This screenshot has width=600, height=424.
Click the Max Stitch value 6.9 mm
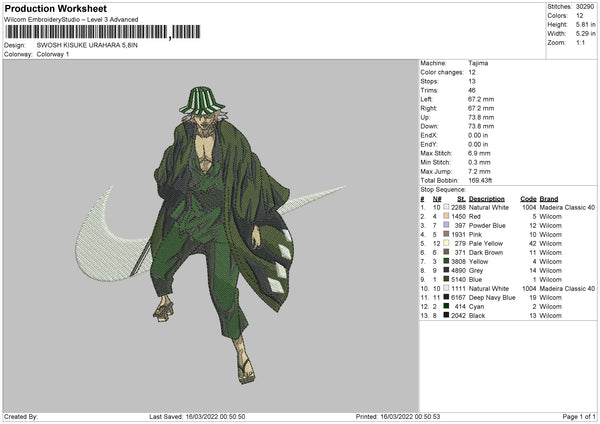point(479,153)
